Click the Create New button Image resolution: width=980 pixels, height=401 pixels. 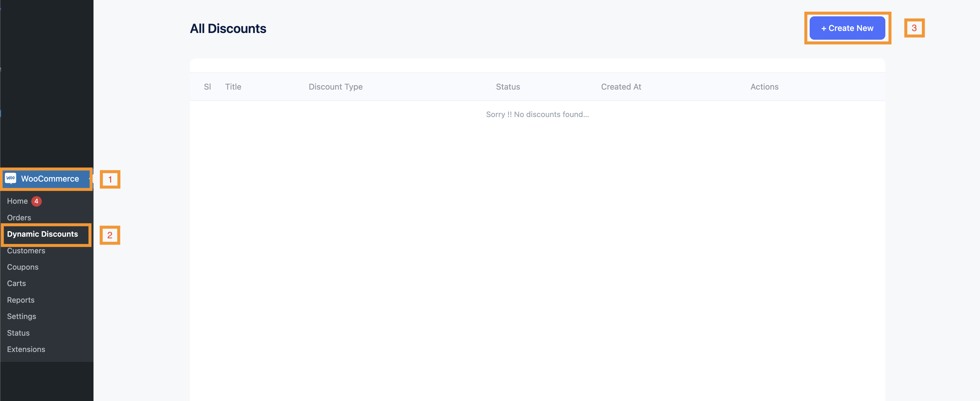846,27
